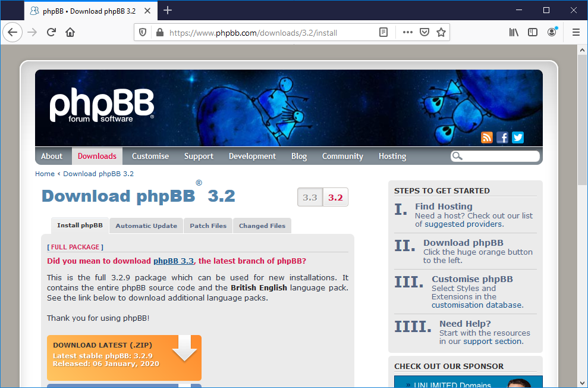This screenshot has width=588, height=388.
Task: Click the sponsor banner advertisement
Action: pyautogui.click(x=468, y=381)
